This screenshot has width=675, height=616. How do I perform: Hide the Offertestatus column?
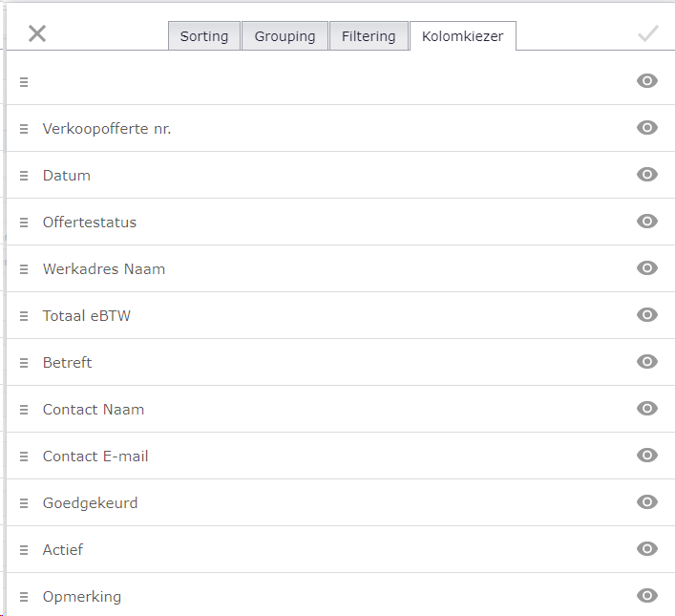[647, 221]
